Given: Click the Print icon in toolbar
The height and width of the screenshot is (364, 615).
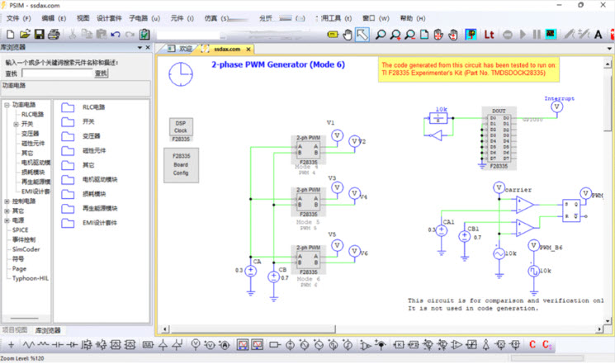Looking at the screenshot, I should [x=54, y=34].
